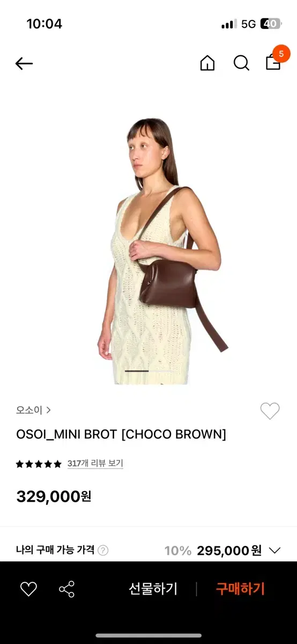Open the 오소이 brand page chevron
This screenshot has height=644, width=297.
[x=48, y=410]
